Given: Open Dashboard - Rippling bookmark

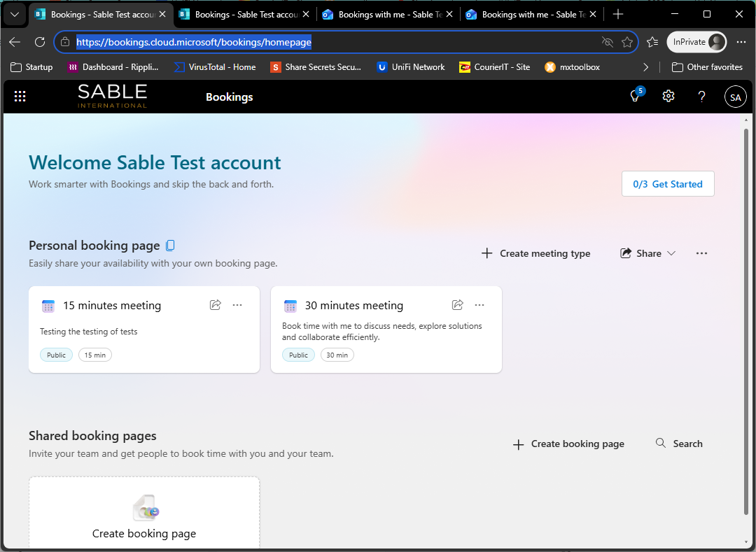Looking at the screenshot, I should coord(113,67).
